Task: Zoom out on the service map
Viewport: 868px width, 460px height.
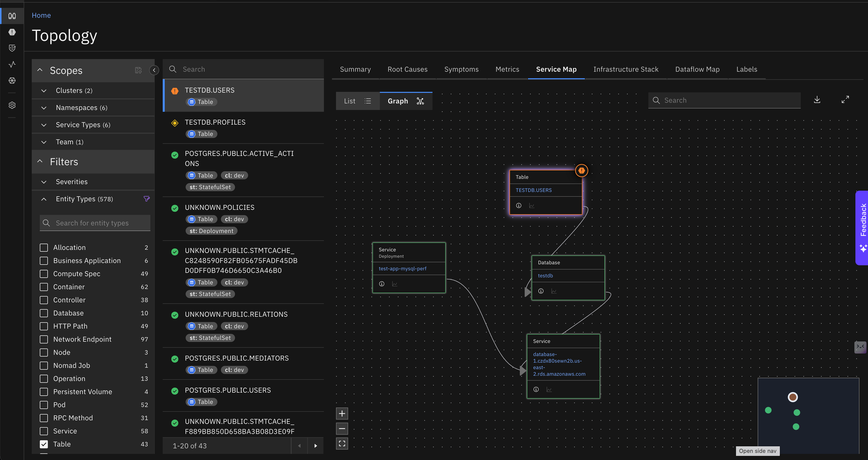Action: click(342, 429)
